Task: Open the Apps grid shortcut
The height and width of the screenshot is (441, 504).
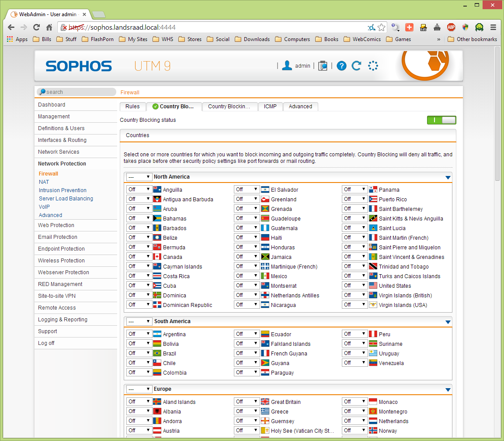Action: point(17,39)
